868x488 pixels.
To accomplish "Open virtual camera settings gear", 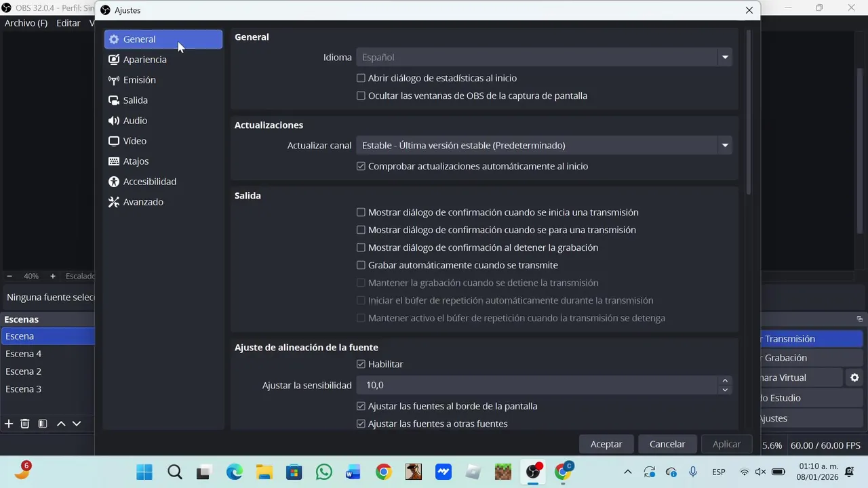I will coord(854,378).
